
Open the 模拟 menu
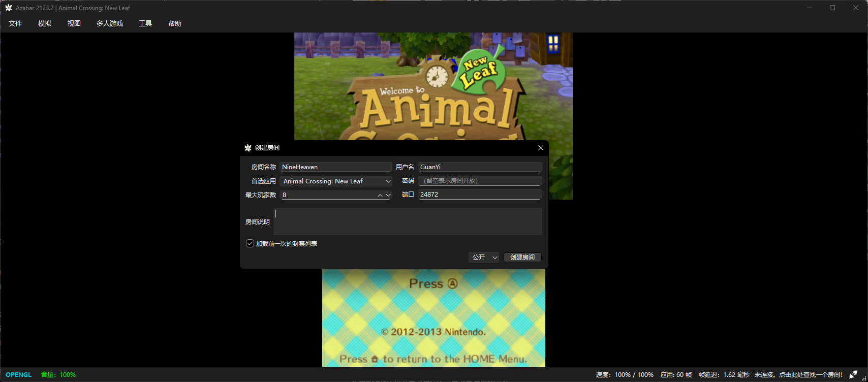(x=45, y=23)
